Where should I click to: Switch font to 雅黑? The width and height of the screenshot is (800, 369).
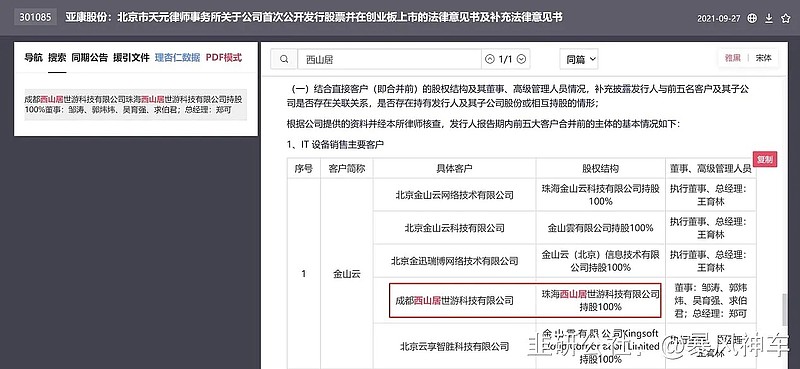732,58
